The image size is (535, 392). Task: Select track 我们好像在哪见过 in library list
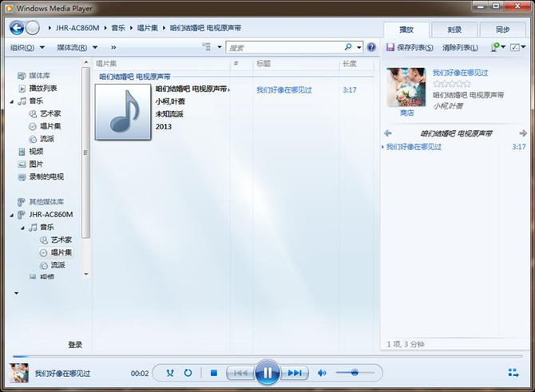pos(284,90)
